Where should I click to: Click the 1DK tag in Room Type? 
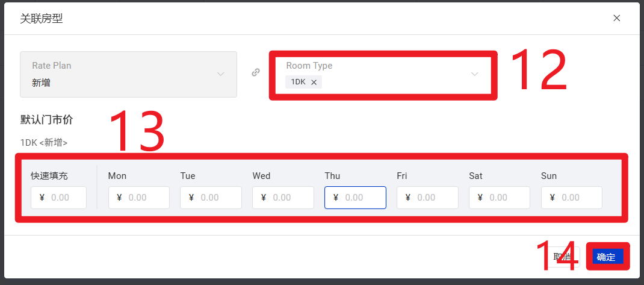[298, 83]
